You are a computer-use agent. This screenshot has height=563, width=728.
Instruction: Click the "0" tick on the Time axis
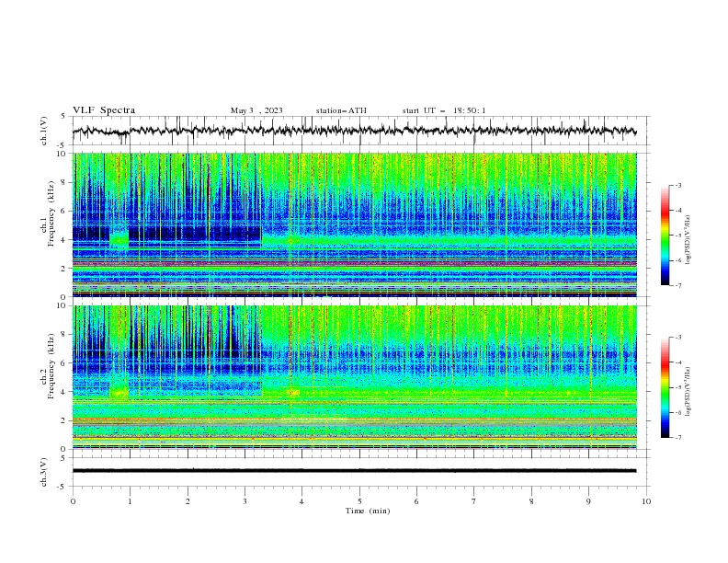[73, 501]
